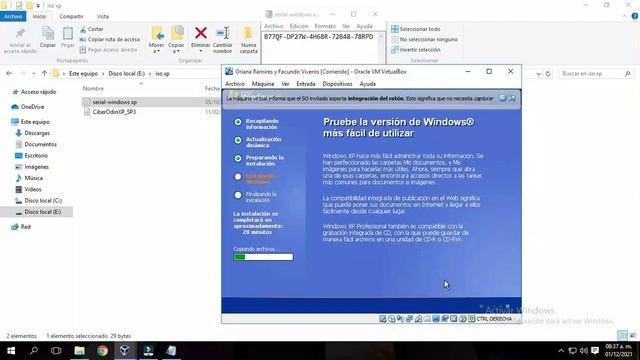Click Copiar ruta de acceso
The width and height of the screenshot is (640, 360).
(110, 39)
